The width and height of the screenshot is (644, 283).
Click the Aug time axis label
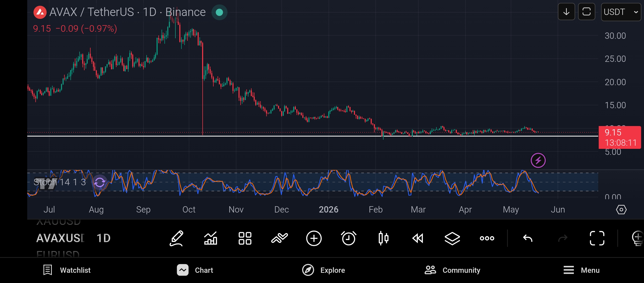96,210
